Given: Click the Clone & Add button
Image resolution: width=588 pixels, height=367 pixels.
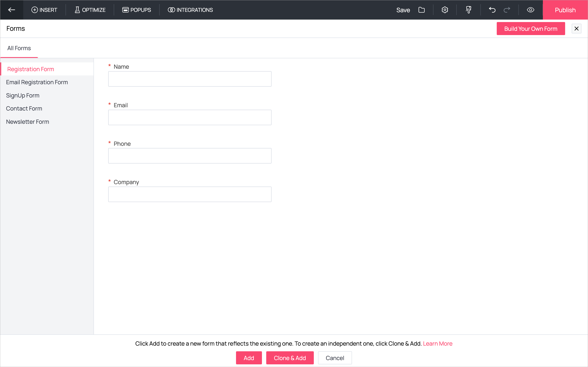Looking at the screenshot, I should 290,358.
